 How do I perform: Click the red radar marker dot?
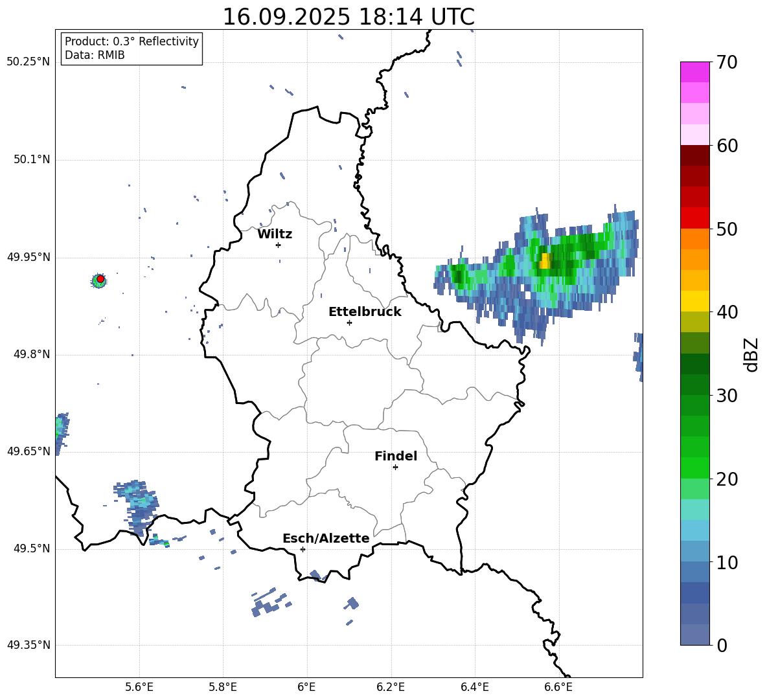coord(100,279)
